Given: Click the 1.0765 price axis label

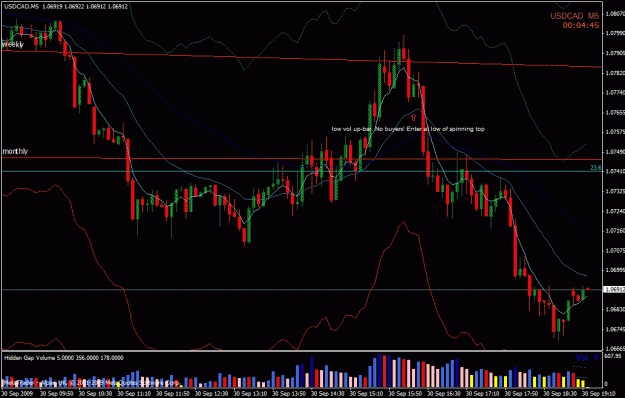Looking at the screenshot, I should [x=615, y=112].
